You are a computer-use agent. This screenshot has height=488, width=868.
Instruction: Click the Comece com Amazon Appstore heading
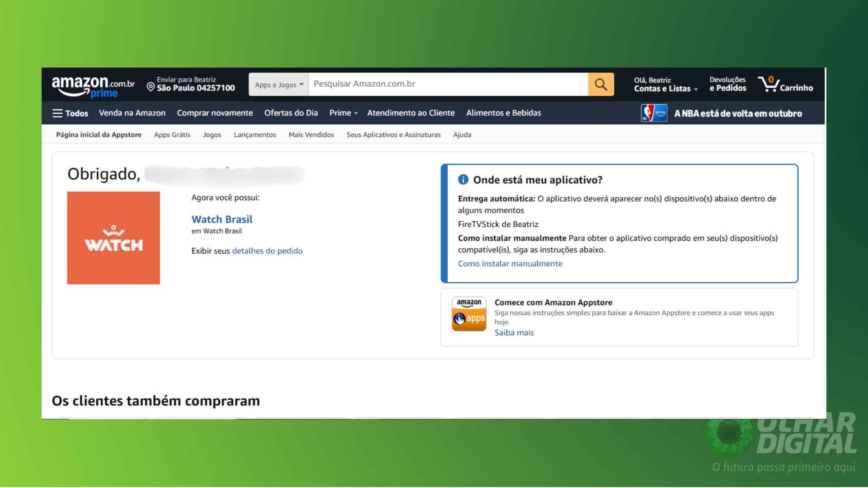click(553, 302)
